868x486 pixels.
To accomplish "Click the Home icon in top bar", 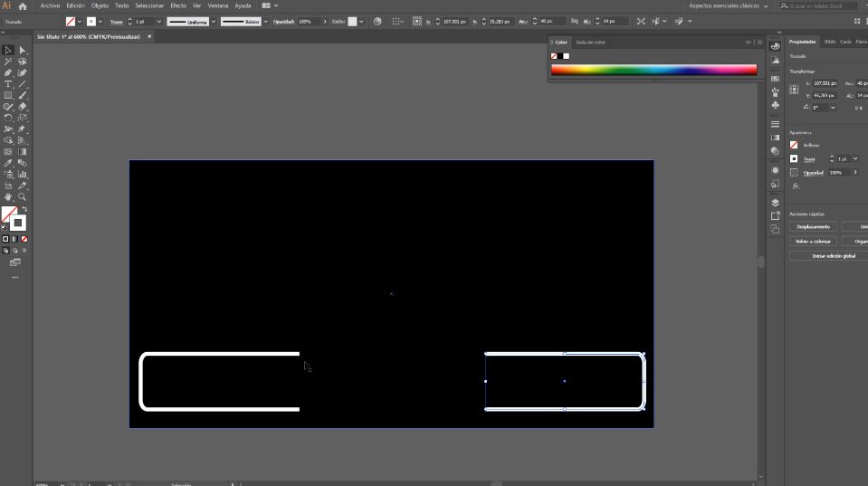I will point(23,6).
